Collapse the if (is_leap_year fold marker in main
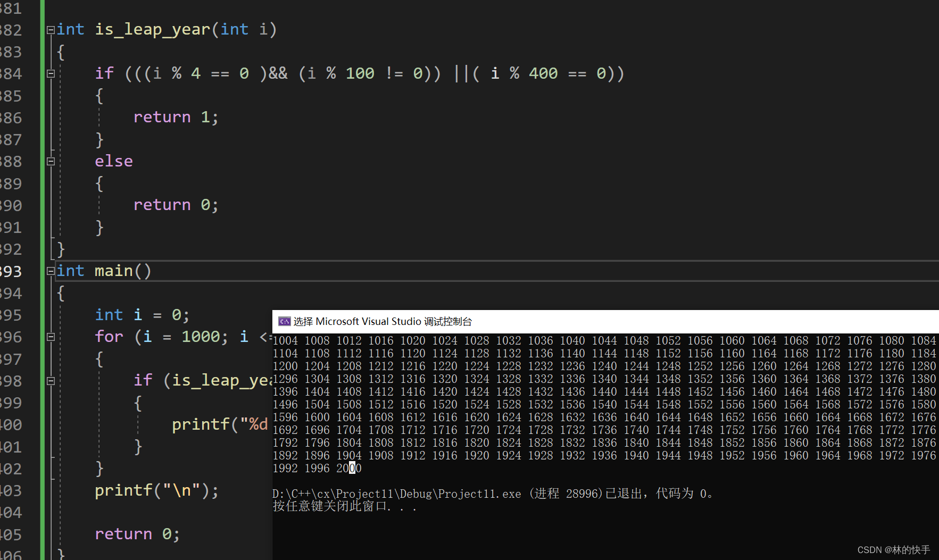 click(x=51, y=381)
